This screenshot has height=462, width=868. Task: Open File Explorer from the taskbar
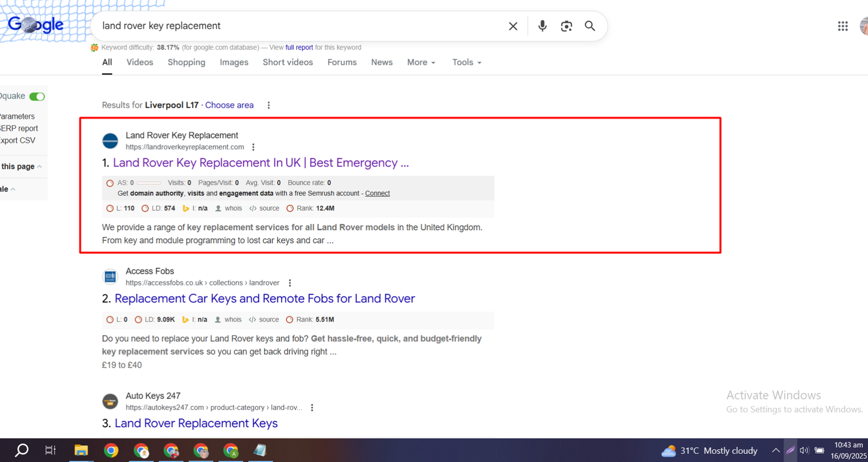(x=81, y=451)
